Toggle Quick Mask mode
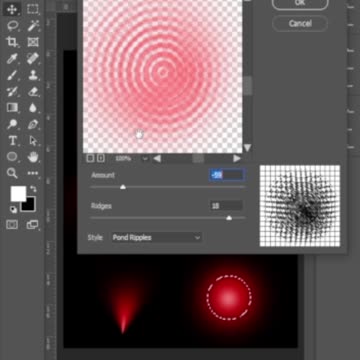 coord(12,225)
